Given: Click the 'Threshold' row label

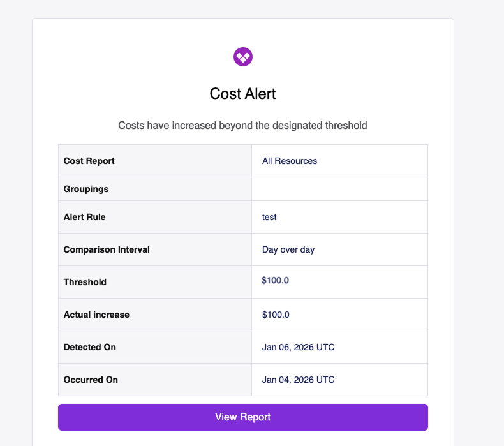Looking at the screenshot, I should point(85,282).
